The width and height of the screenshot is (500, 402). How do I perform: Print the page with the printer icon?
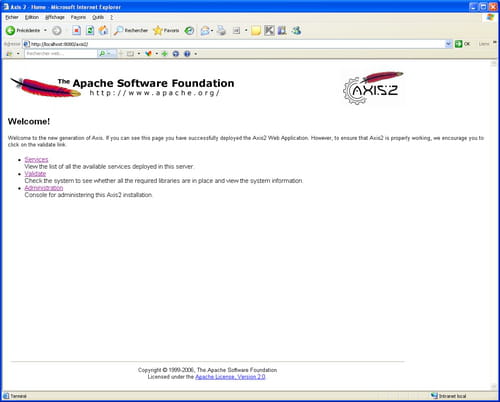[221, 31]
